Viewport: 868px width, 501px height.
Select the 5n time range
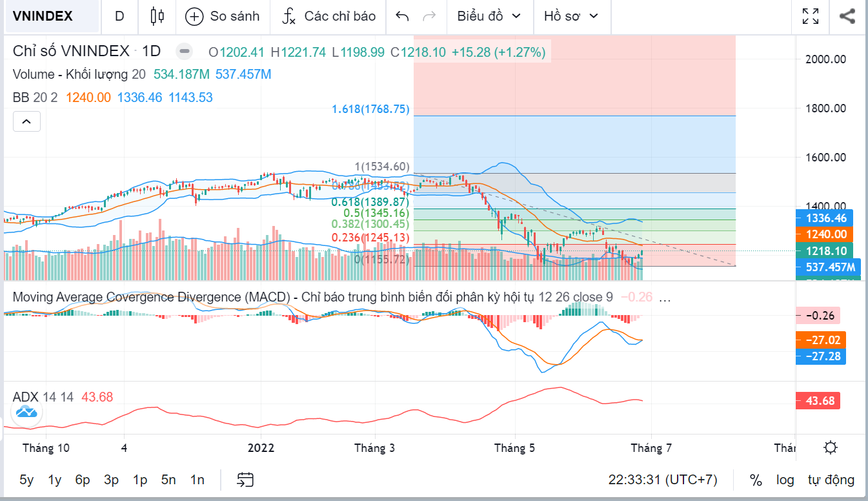point(168,480)
